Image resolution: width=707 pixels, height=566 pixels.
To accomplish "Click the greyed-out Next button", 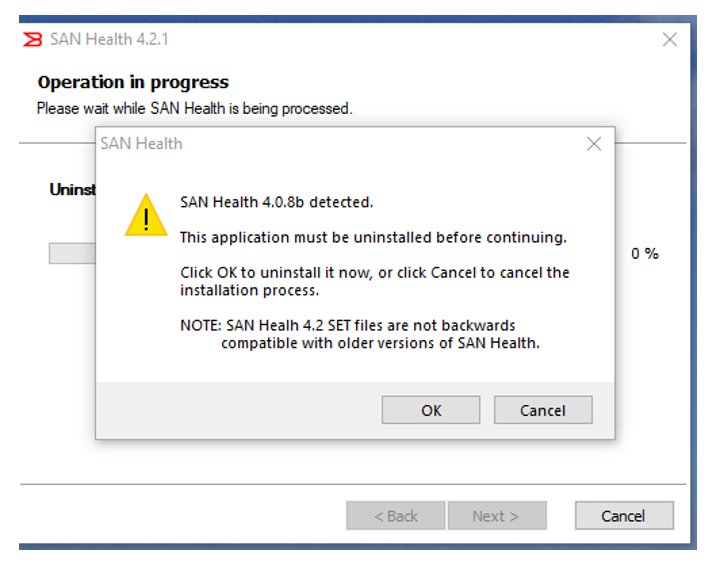I will [x=496, y=516].
